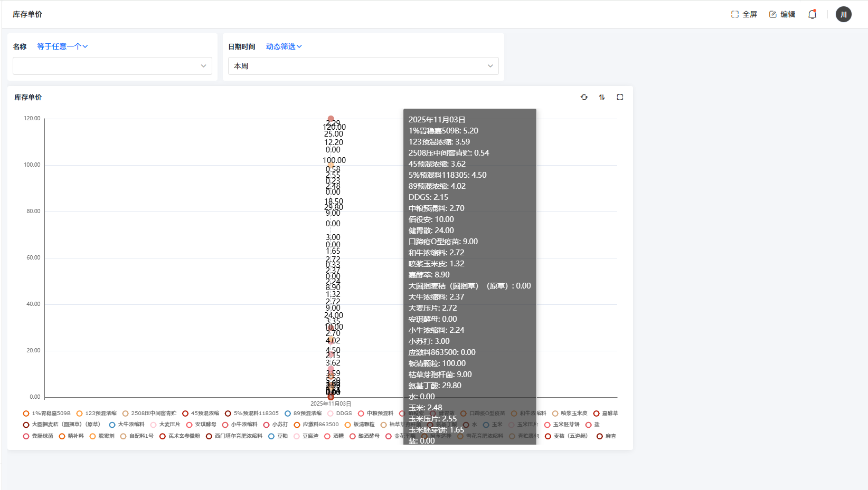Open the 动态筛选 filter type dropdown

(284, 46)
